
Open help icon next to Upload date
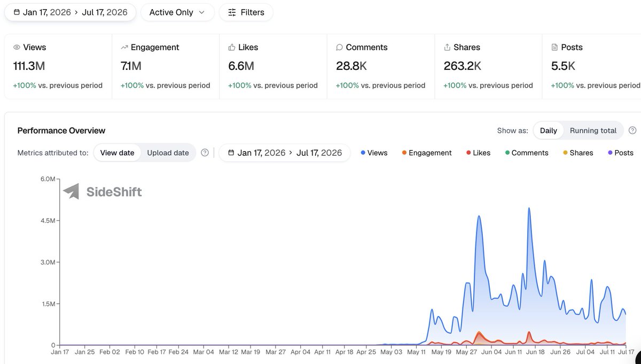coord(205,153)
